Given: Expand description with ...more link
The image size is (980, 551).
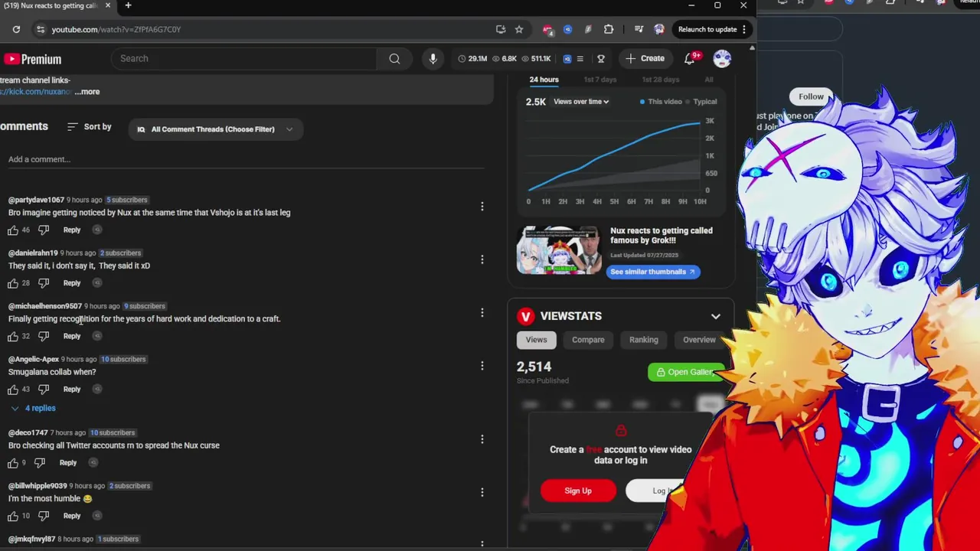Looking at the screenshot, I should (87, 92).
